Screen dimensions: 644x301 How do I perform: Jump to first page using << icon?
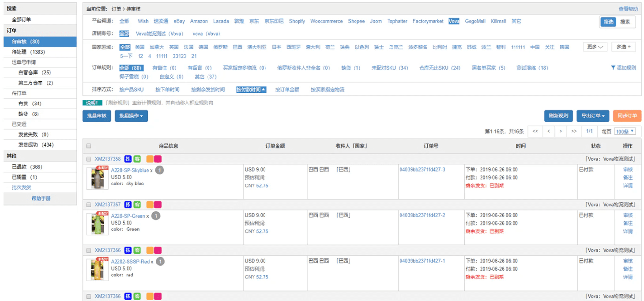point(535,131)
